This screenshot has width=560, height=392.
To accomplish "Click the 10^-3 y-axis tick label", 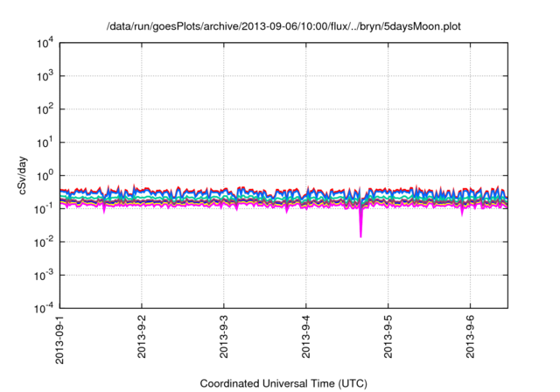I will [x=44, y=276].
